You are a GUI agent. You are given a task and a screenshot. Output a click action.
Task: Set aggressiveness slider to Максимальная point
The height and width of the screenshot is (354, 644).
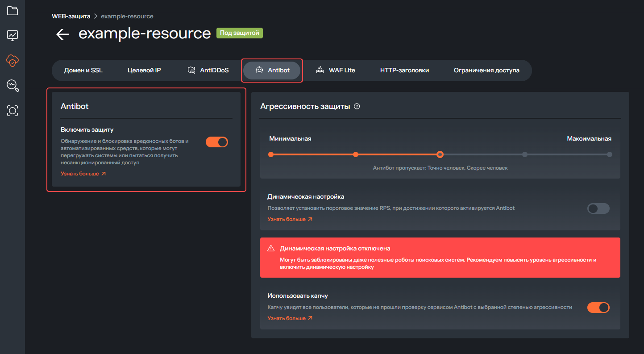(x=610, y=154)
